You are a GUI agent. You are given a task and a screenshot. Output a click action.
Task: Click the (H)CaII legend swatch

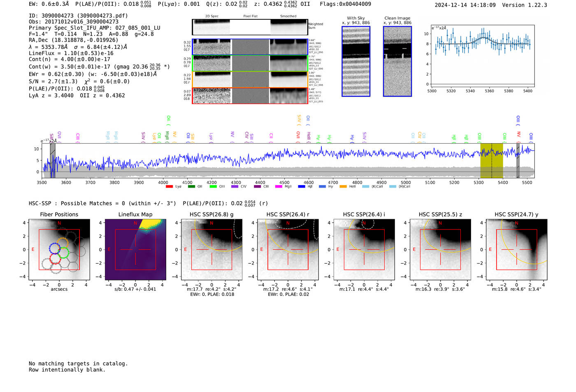[393, 187]
